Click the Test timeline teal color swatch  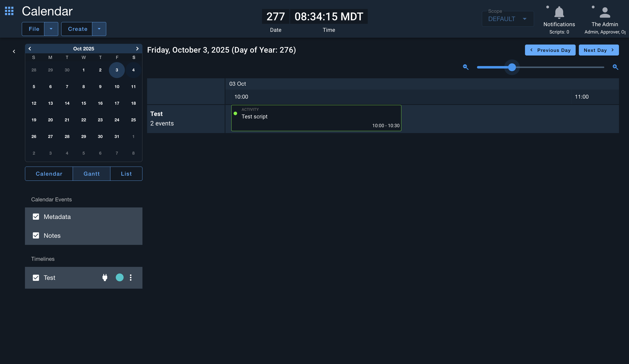pos(120,277)
